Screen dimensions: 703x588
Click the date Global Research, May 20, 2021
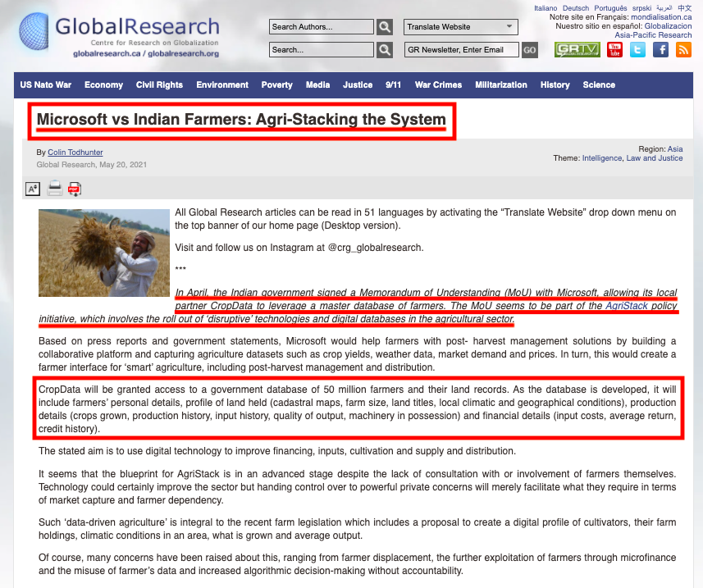point(91,165)
